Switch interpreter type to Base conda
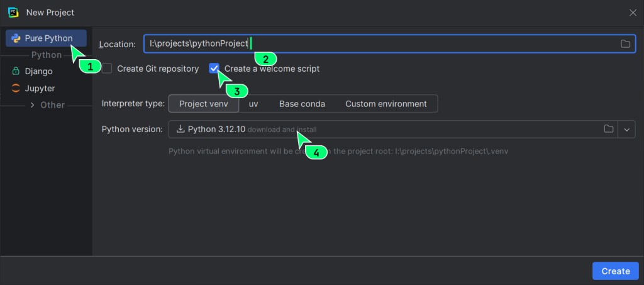The width and height of the screenshot is (644, 285). point(302,104)
